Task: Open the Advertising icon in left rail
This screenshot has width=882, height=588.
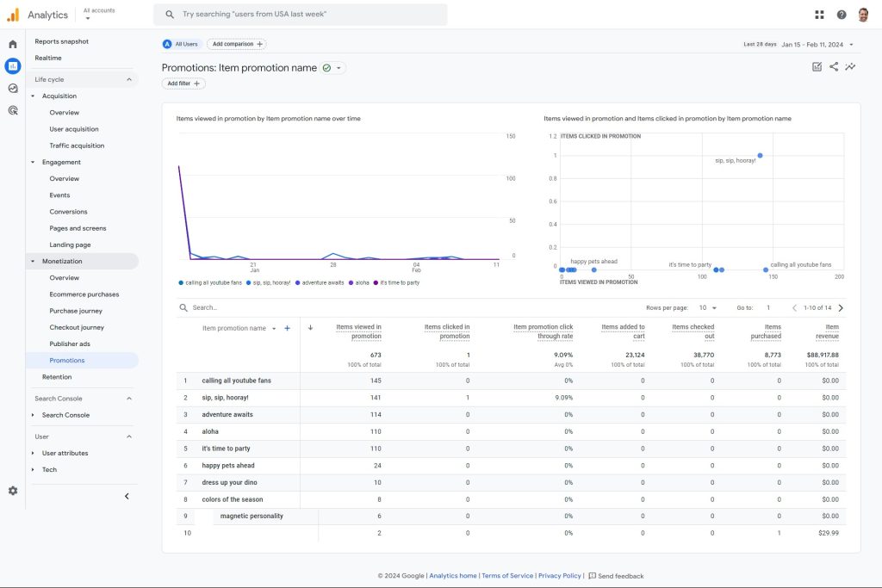Action: [x=12, y=110]
